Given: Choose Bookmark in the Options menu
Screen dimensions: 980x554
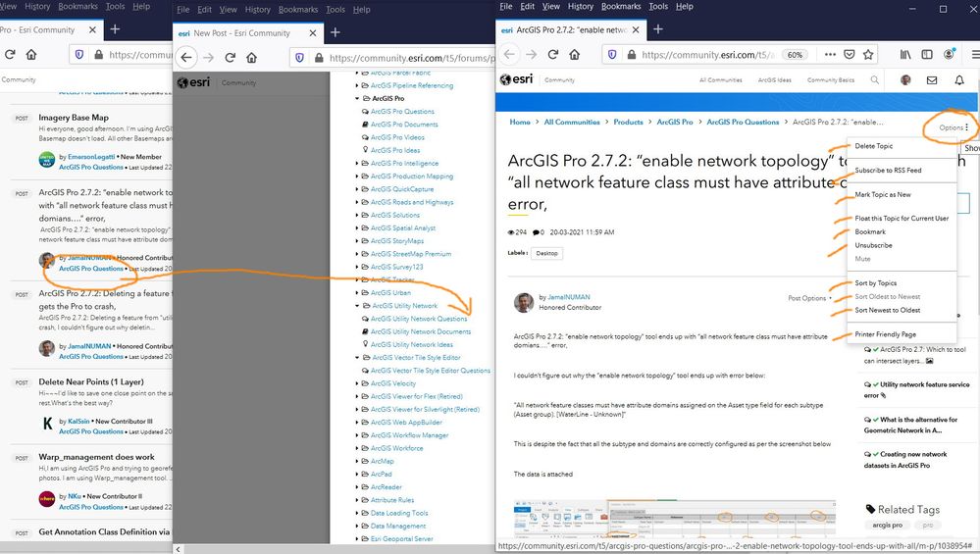Looking at the screenshot, I should click(870, 231).
